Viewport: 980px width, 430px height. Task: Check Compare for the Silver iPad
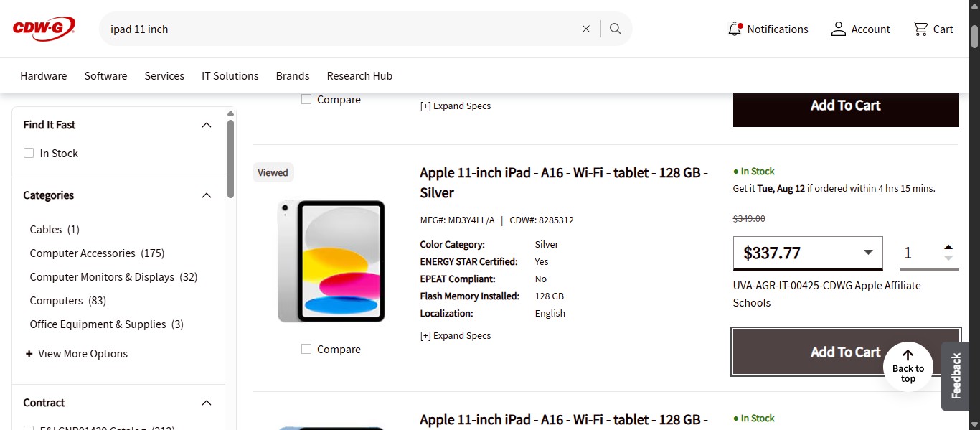click(x=306, y=349)
